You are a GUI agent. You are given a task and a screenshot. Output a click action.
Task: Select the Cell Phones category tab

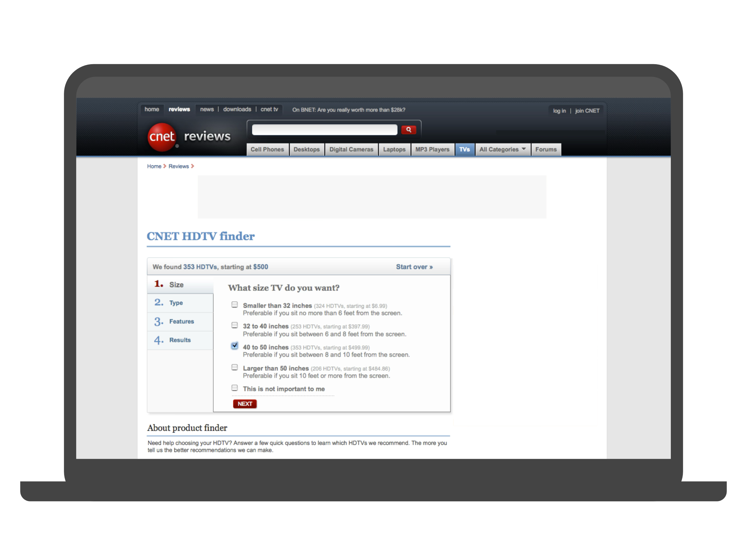click(267, 150)
